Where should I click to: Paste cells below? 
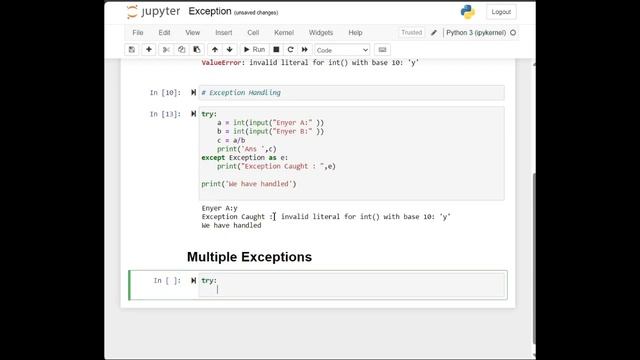pyautogui.click(x=197, y=50)
